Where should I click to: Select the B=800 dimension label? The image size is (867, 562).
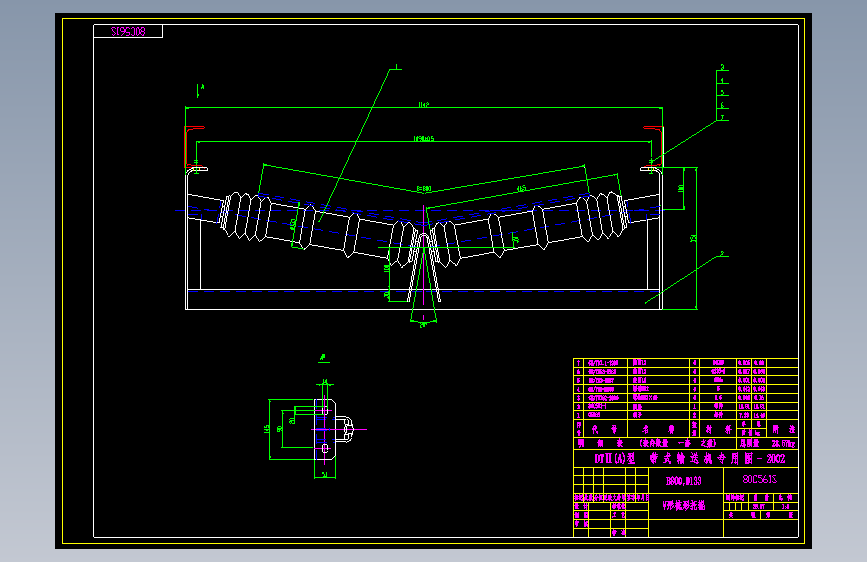click(x=424, y=189)
